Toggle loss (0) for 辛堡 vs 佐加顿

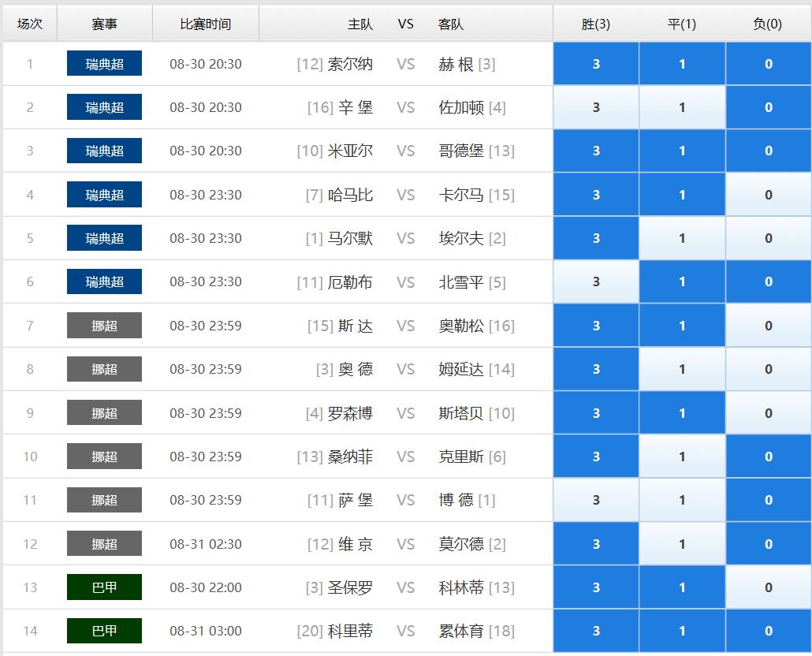769,107
